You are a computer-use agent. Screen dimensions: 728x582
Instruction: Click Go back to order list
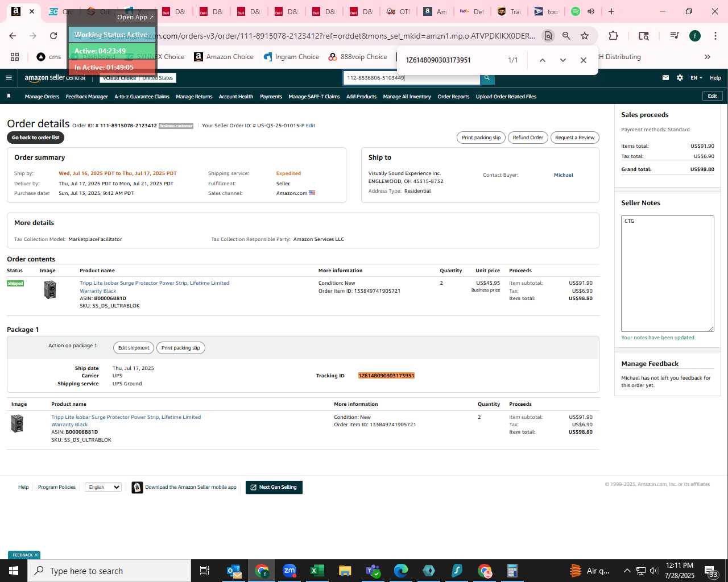[x=35, y=138]
